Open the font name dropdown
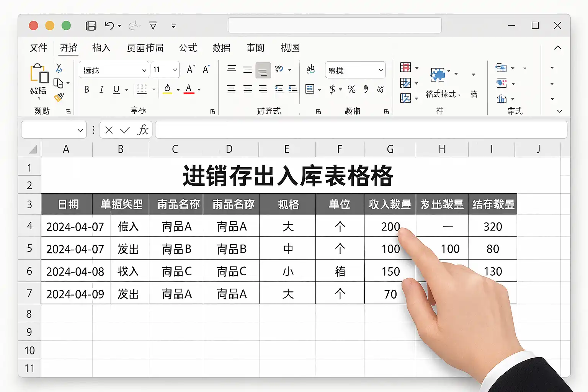This screenshot has width=588, height=392. 144,70
